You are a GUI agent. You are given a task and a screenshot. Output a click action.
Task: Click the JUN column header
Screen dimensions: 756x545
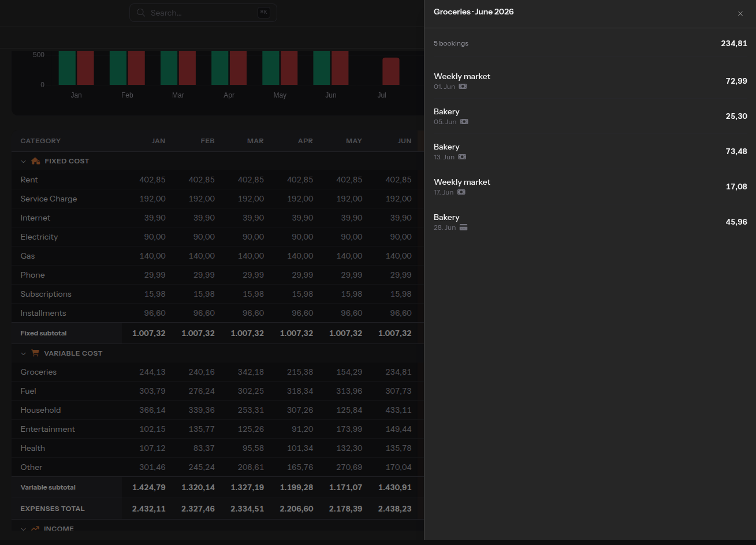tap(404, 141)
